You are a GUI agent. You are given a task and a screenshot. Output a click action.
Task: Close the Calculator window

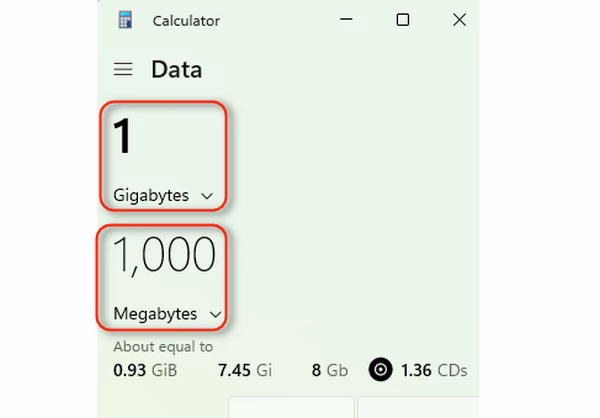459,20
